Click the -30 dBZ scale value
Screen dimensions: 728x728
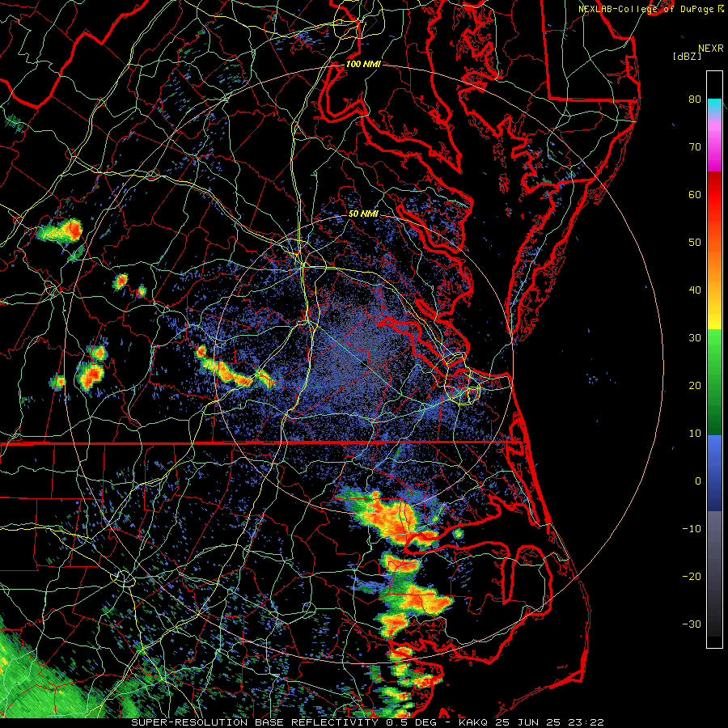692,624
